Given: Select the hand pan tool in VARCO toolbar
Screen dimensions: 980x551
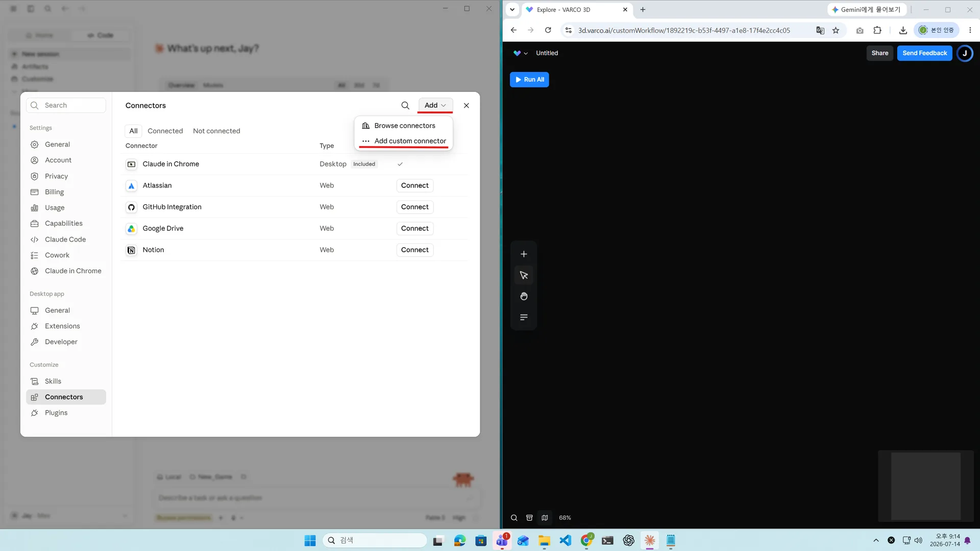Looking at the screenshot, I should (524, 296).
